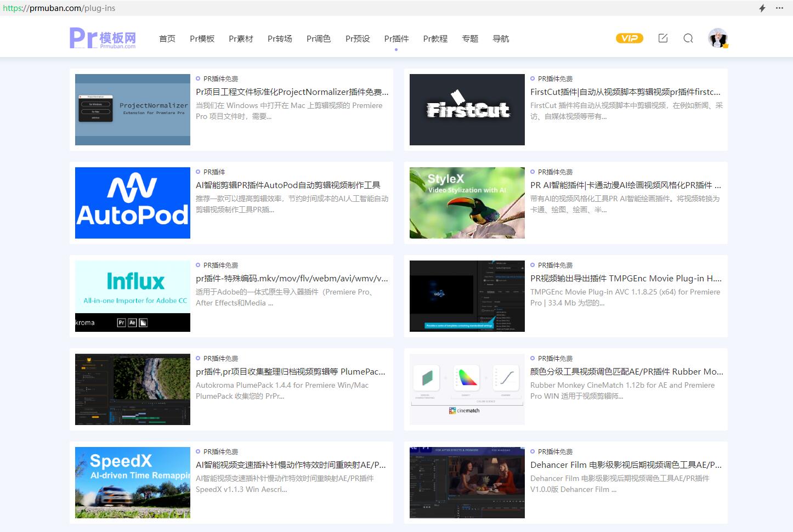Click the Pr模板网 site logo

click(103, 38)
